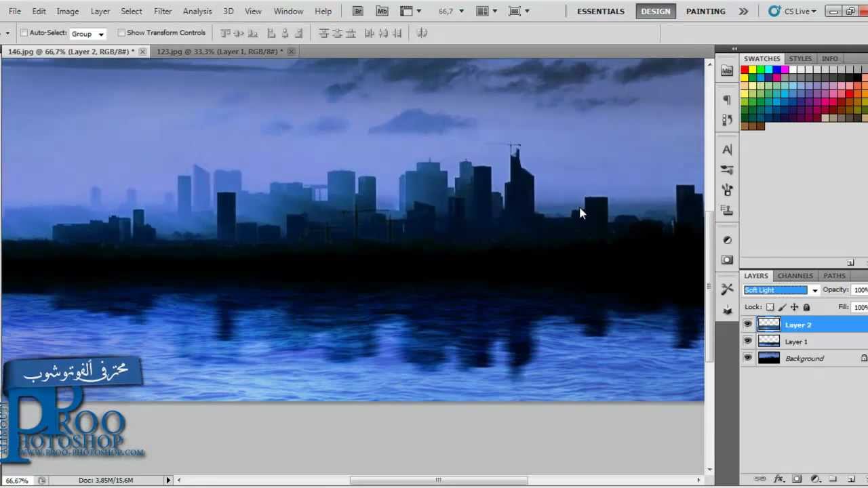Switch to the Channels tab
Image resolution: width=868 pixels, height=488 pixels.
pos(795,276)
